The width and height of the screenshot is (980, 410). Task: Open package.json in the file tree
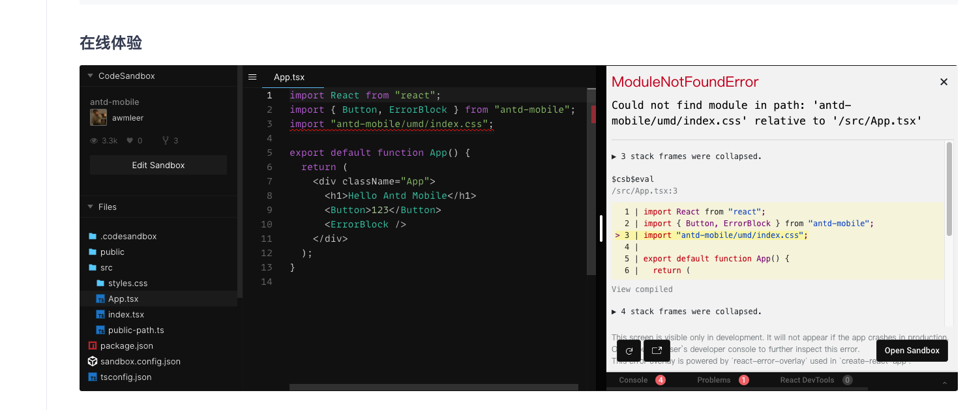click(x=126, y=345)
